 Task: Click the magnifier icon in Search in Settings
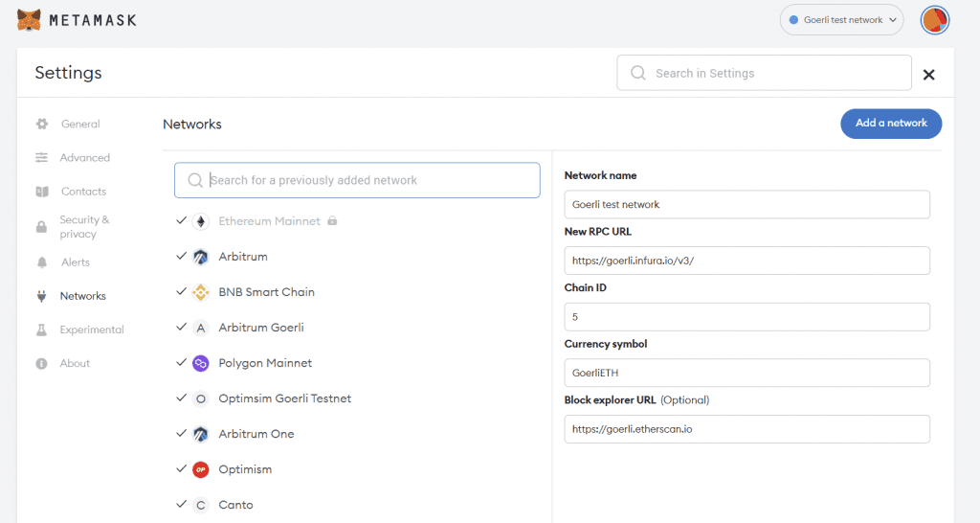pos(638,73)
